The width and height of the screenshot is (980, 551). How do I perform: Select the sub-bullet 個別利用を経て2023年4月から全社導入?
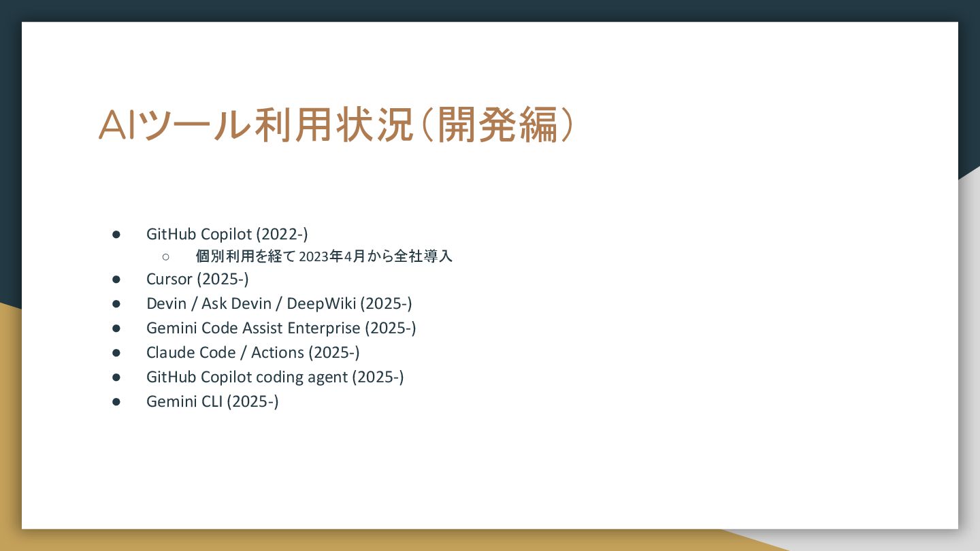(324, 256)
